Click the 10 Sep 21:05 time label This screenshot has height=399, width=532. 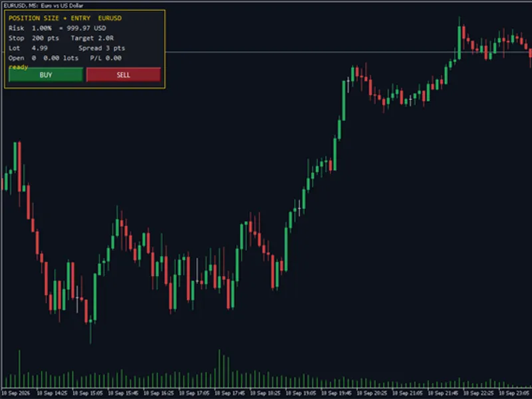(408, 393)
